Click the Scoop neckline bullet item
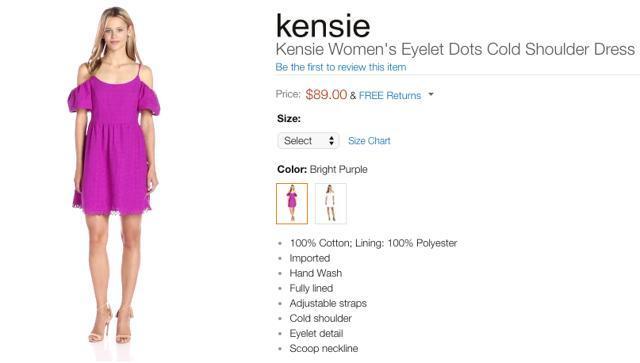Viewport: 640px width, 363px height. coord(324,349)
